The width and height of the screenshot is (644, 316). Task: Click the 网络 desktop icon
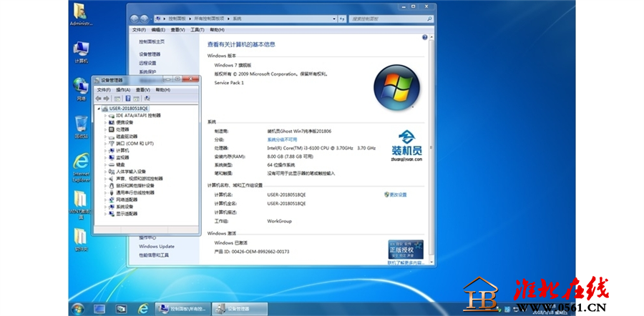pyautogui.click(x=82, y=89)
